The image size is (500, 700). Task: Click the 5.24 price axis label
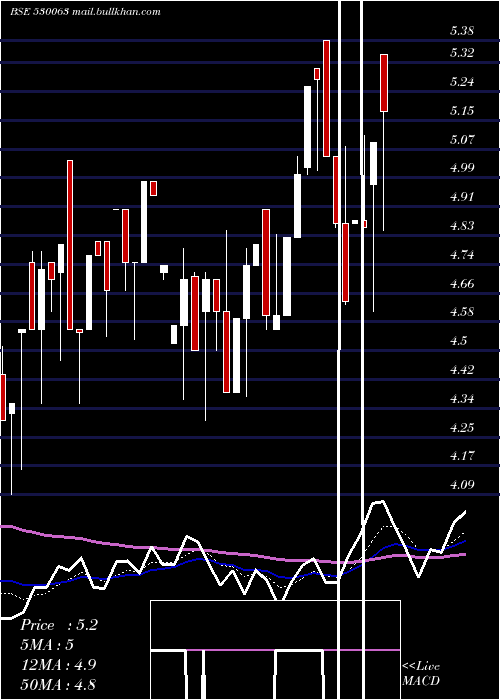(462, 82)
